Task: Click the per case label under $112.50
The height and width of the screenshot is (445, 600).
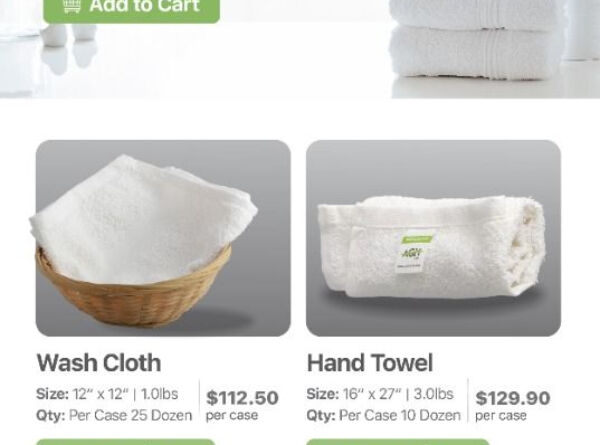Action: point(232,415)
